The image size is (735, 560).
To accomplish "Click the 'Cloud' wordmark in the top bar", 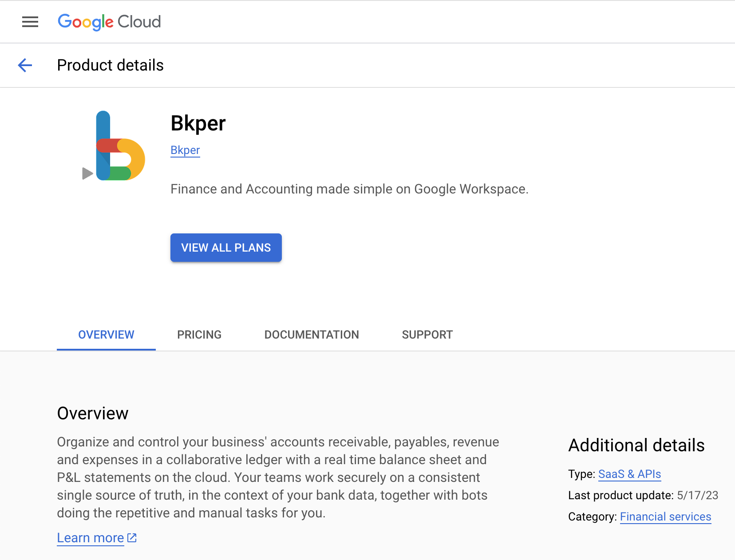I will (x=139, y=22).
